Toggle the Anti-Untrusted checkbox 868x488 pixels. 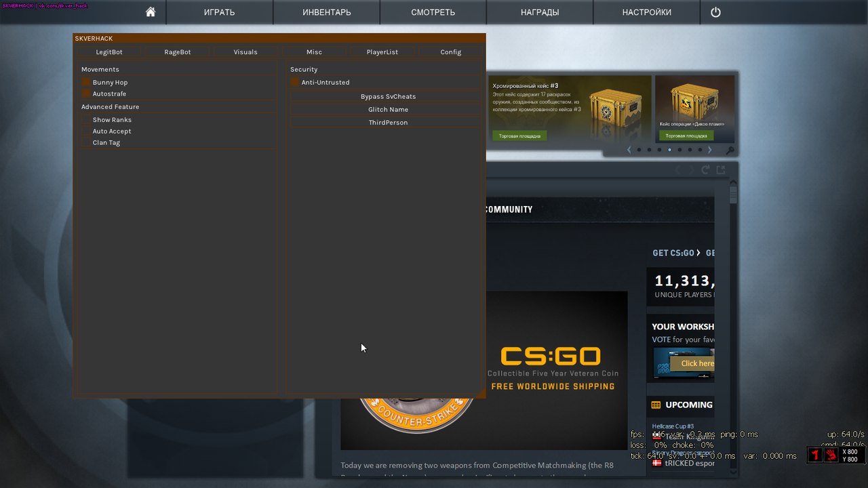[x=295, y=82]
